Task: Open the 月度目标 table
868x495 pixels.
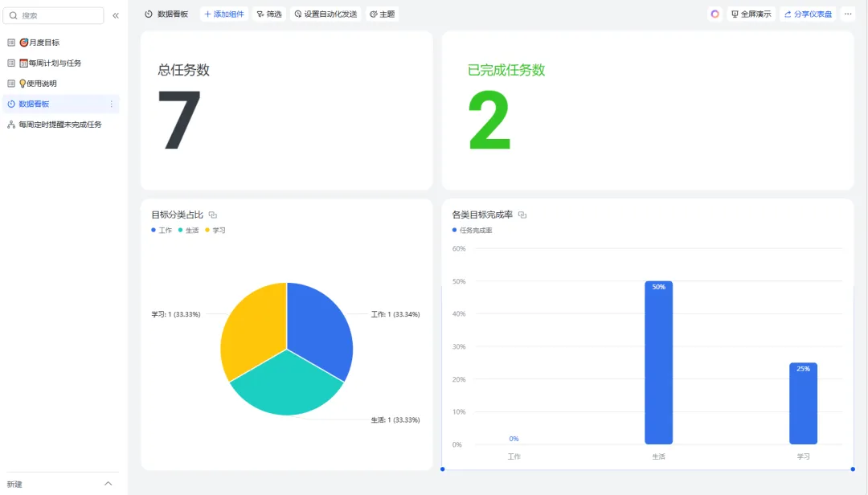Action: coord(43,43)
